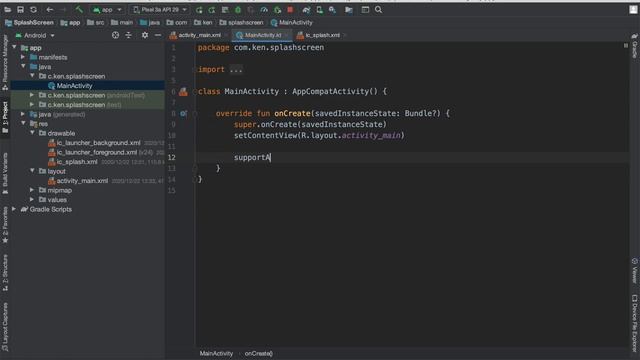Toggle the Project tool window tab
The image size is (640, 360).
pos(5,118)
